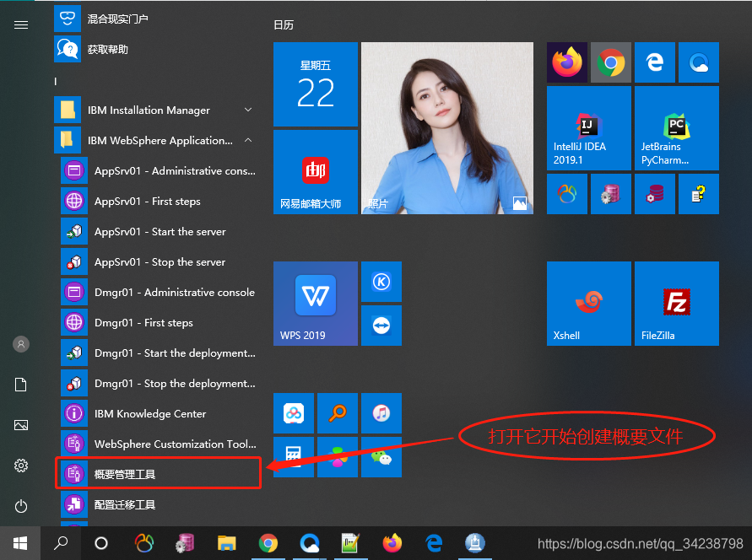The image size is (752, 560).
Task: Collapse IBM WebSphere Application folder
Action: (156, 140)
